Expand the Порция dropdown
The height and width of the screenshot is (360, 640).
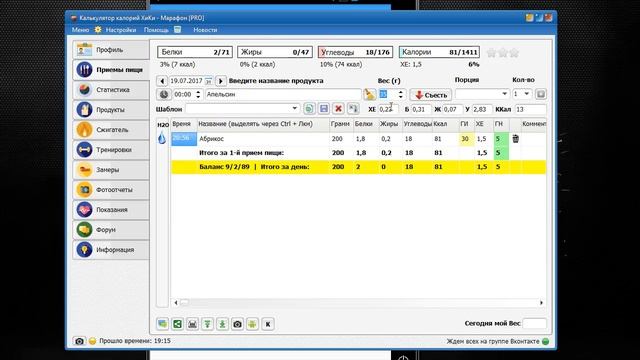point(504,94)
